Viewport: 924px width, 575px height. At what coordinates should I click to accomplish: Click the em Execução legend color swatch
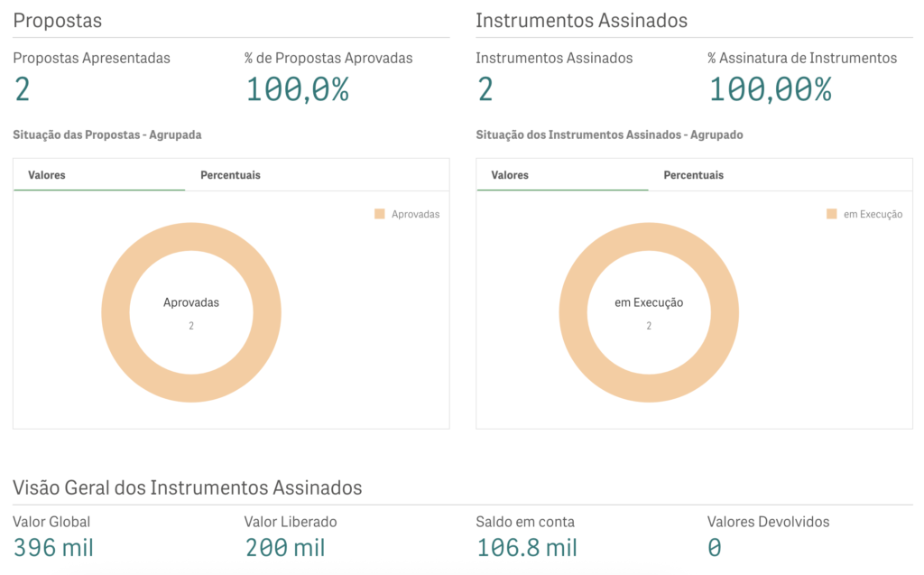click(832, 214)
